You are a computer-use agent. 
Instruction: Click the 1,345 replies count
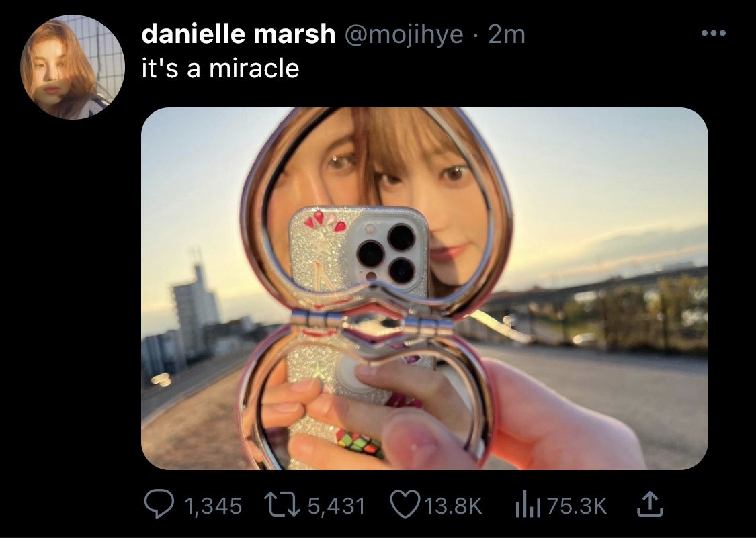213,506
